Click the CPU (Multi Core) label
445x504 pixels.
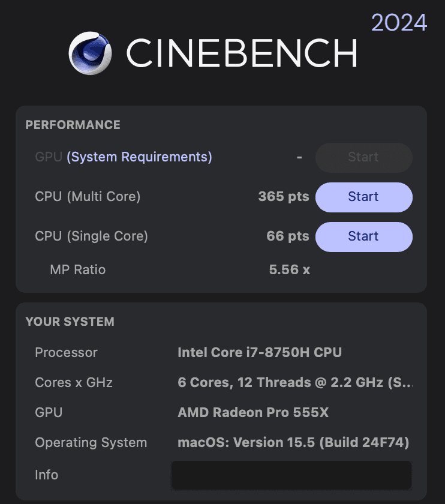tap(88, 197)
